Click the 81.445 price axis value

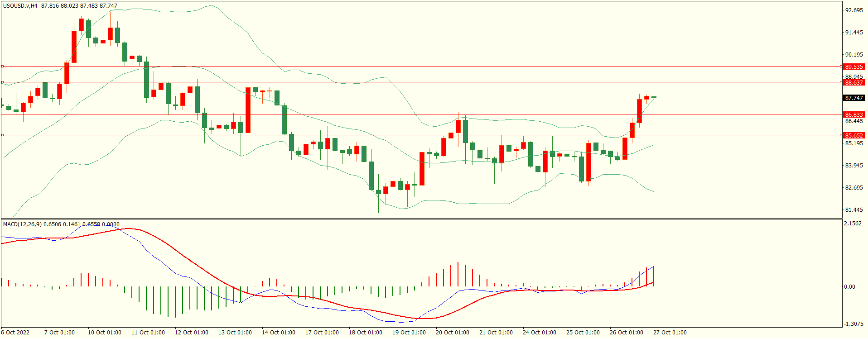(x=854, y=210)
